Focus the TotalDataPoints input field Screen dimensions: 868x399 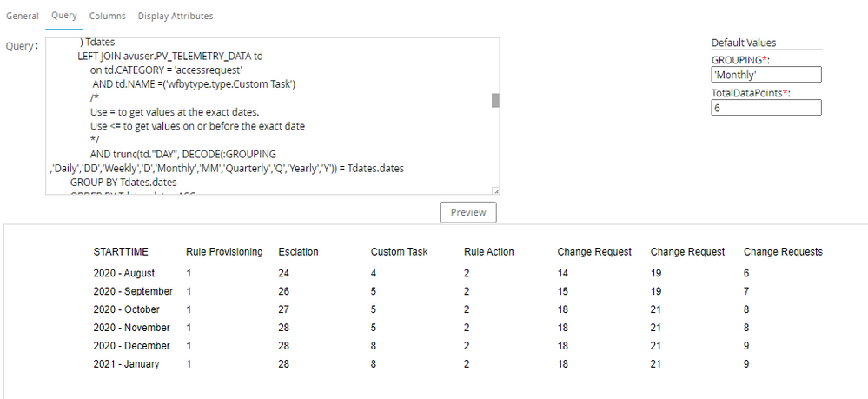click(x=765, y=108)
